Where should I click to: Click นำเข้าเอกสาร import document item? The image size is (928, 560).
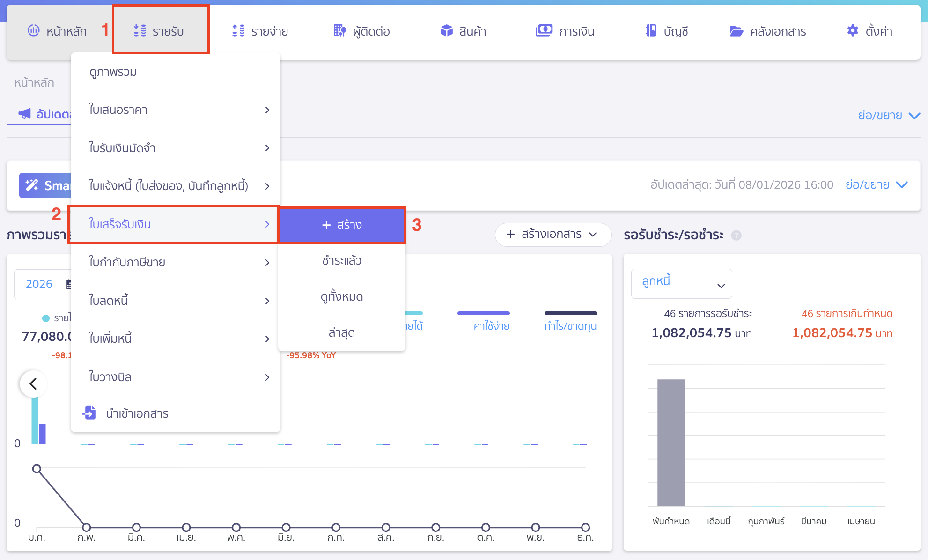pyautogui.click(x=137, y=413)
